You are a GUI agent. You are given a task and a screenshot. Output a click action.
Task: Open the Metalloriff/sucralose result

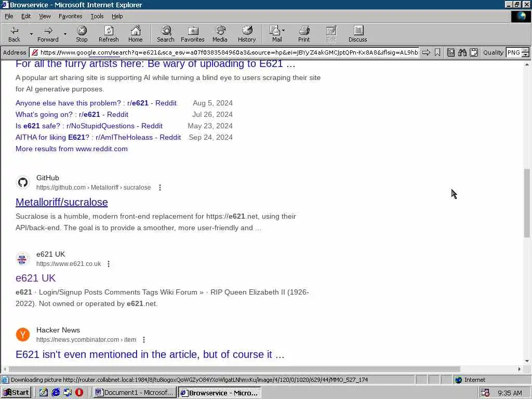[62, 202]
